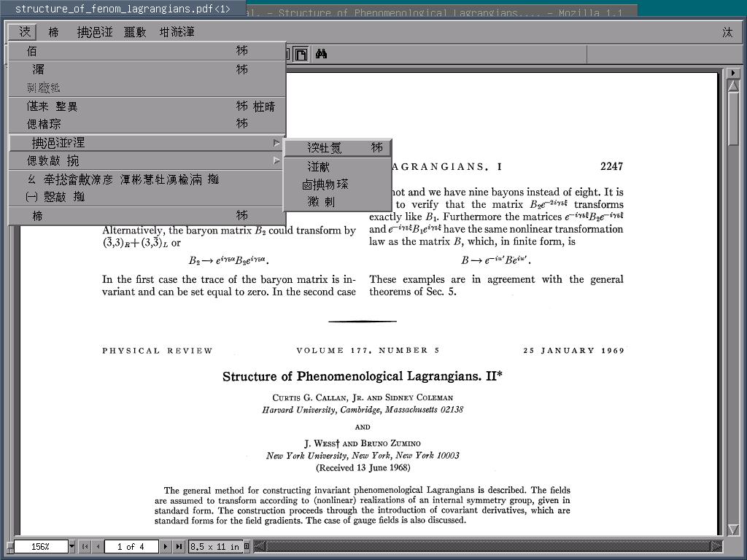Image resolution: width=747 pixels, height=560 pixels.
Task: Choose the fifth open-menu entry, above the highlighted submenu row
Action: click(x=147, y=124)
